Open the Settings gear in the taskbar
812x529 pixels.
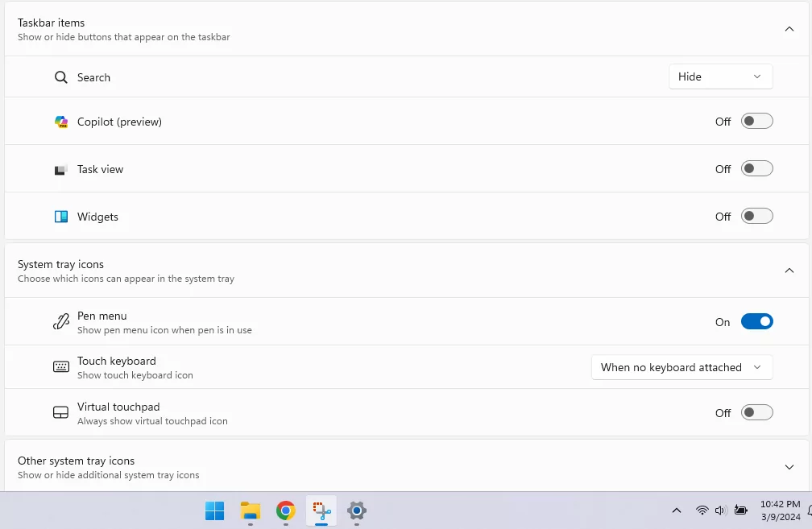pos(357,510)
